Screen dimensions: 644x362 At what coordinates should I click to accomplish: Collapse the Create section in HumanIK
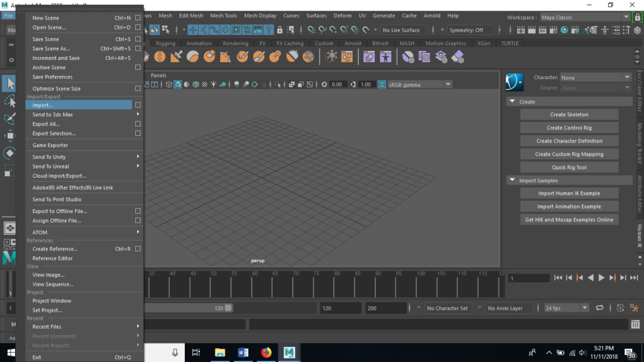click(x=512, y=101)
